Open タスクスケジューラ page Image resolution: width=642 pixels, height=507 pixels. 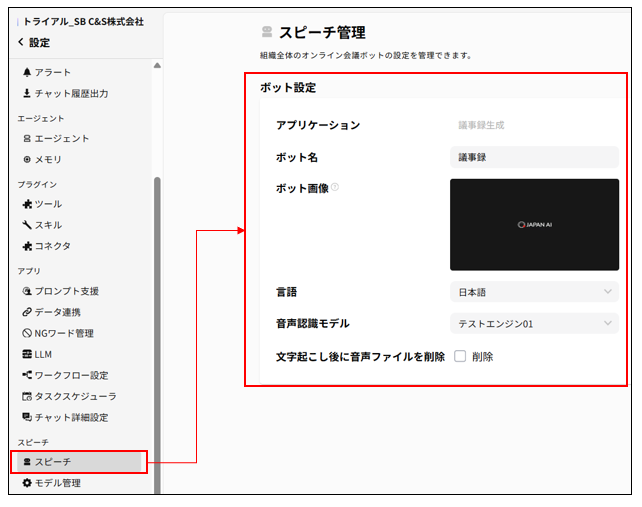pos(76,396)
